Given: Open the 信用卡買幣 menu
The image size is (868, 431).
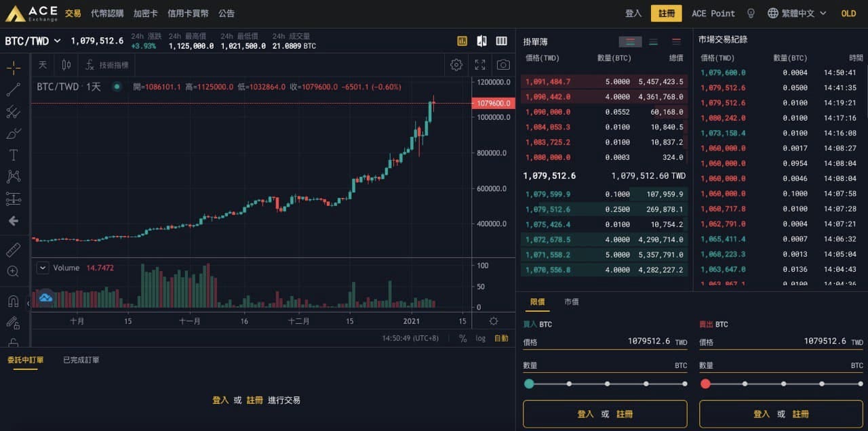Looking at the screenshot, I should coord(189,14).
